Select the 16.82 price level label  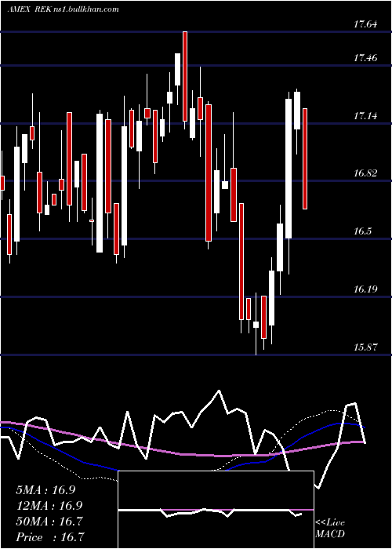(365, 173)
